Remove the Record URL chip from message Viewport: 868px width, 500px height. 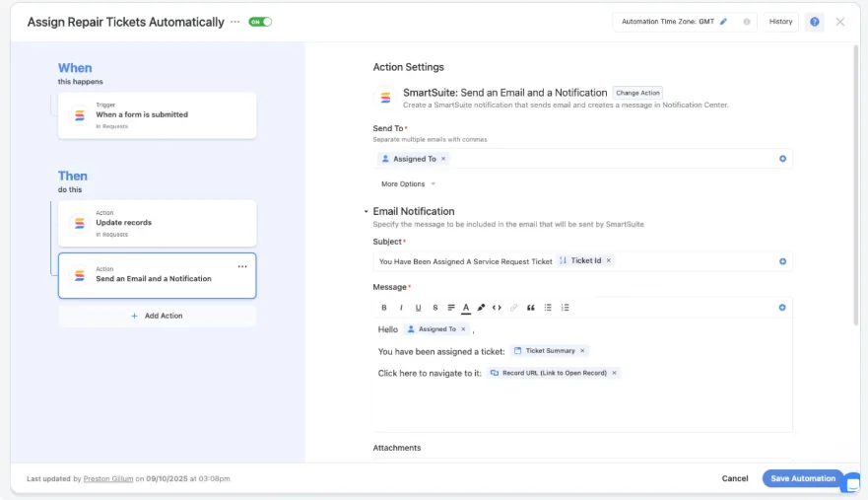614,373
